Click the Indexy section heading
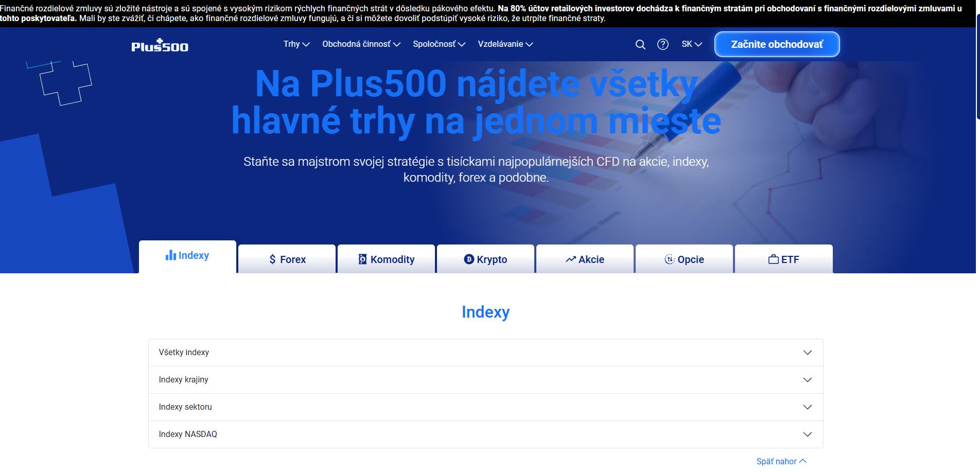 [485, 312]
